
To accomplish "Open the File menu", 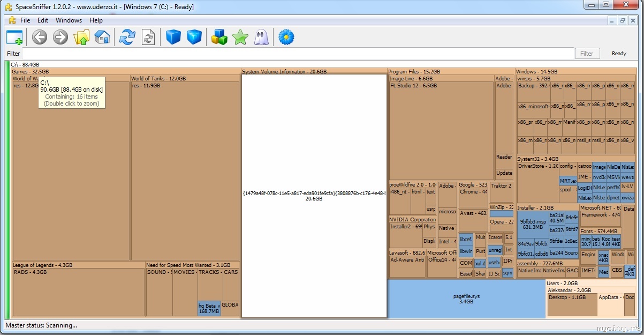I will [x=25, y=20].
